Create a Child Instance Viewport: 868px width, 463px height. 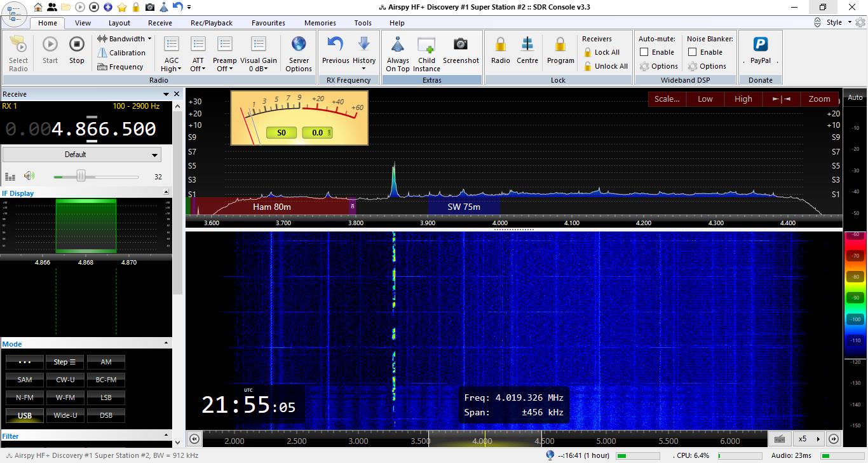pyautogui.click(x=426, y=45)
